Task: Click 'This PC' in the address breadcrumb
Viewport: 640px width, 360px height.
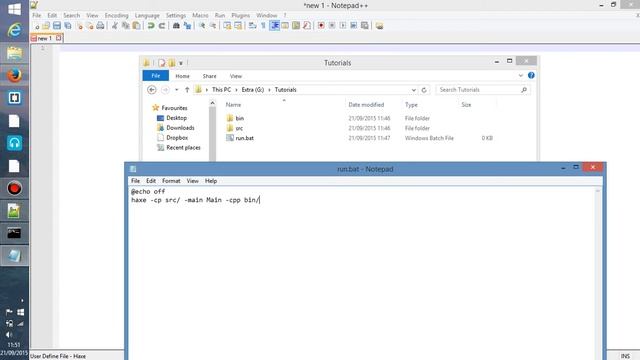Action: pyautogui.click(x=221, y=90)
